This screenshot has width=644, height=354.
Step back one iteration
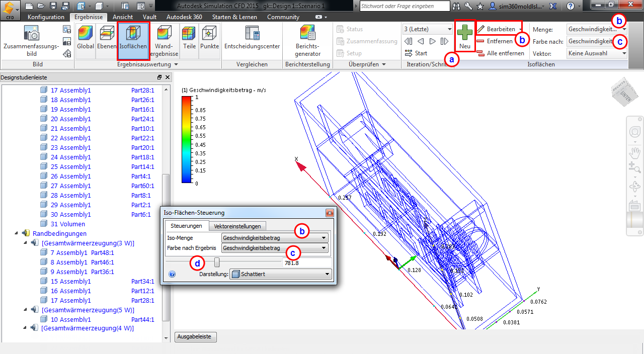(421, 41)
